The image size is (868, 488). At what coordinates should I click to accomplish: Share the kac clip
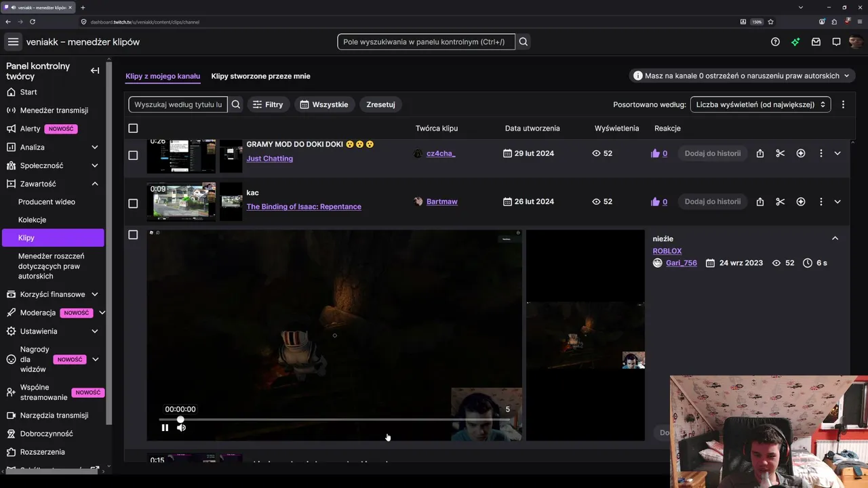pos(760,201)
